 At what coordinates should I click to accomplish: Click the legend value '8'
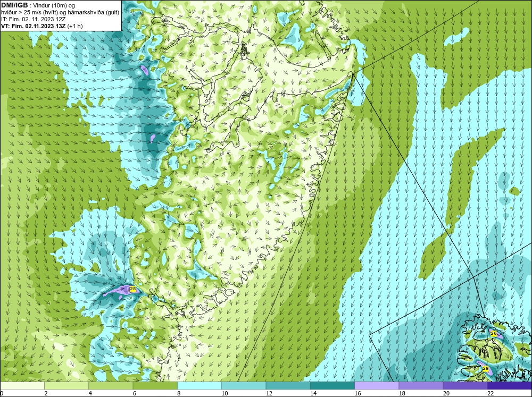click(179, 393)
